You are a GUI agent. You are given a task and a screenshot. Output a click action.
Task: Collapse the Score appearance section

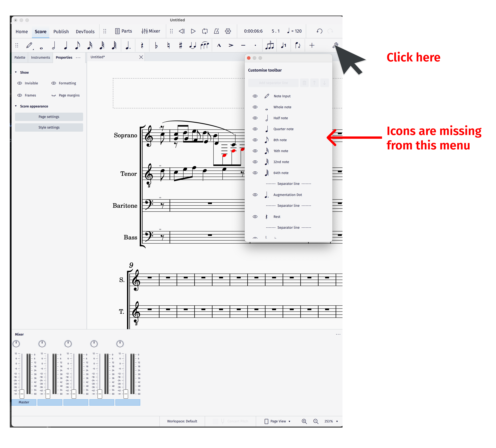point(16,106)
